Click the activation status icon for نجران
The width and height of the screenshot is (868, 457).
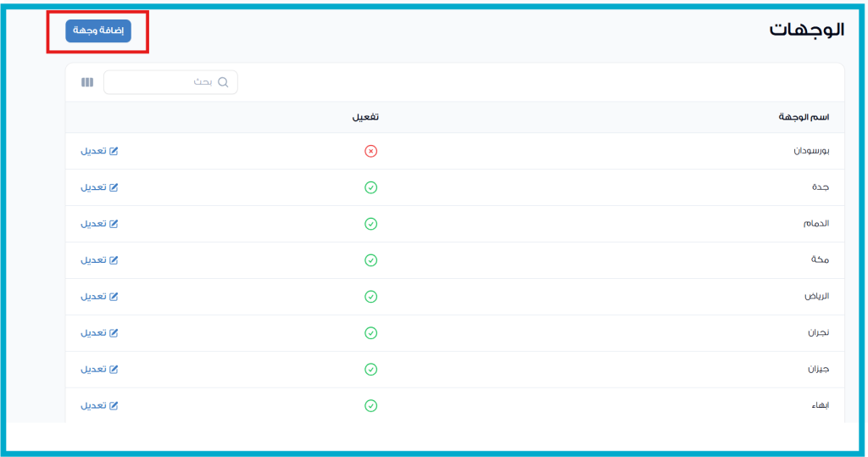pos(370,333)
